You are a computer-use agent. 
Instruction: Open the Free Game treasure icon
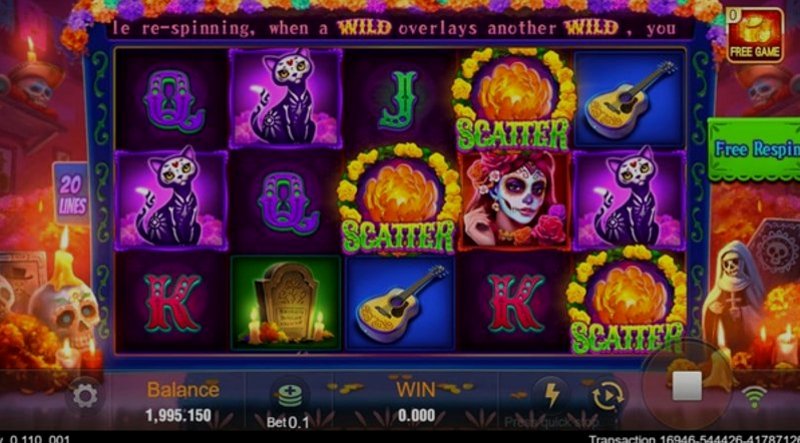point(755,35)
